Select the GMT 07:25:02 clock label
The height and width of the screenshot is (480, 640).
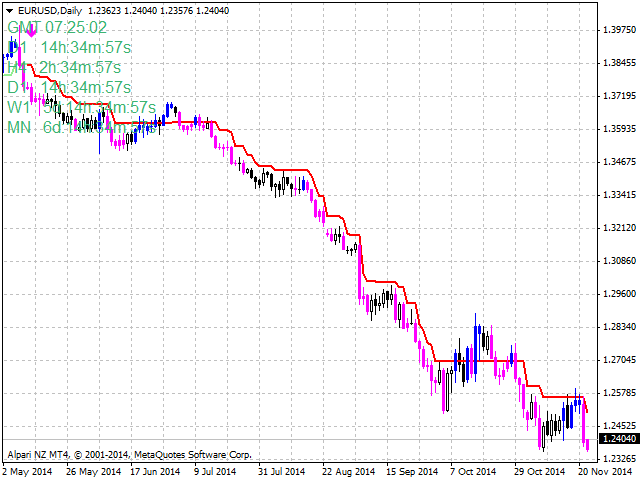click(x=57, y=27)
